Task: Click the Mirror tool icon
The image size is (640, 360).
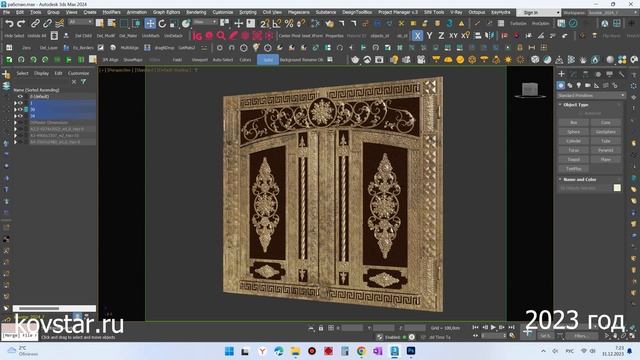Action: (489, 36)
